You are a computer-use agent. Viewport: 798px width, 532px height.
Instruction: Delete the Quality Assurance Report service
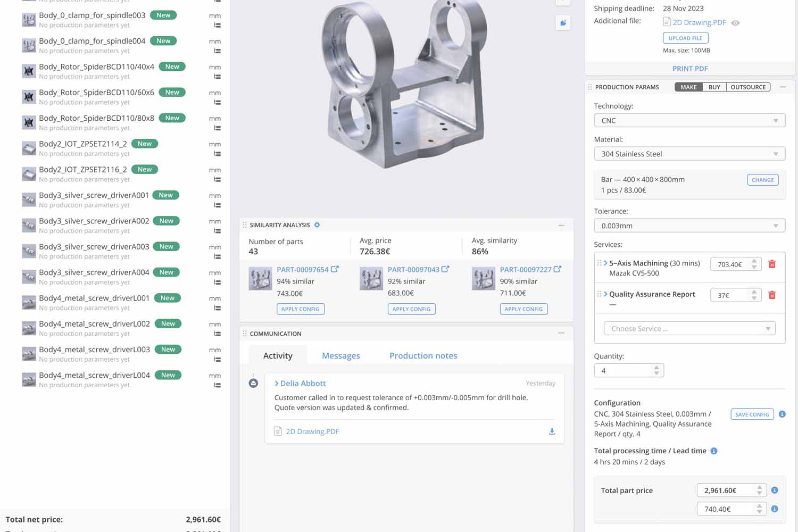click(x=772, y=295)
